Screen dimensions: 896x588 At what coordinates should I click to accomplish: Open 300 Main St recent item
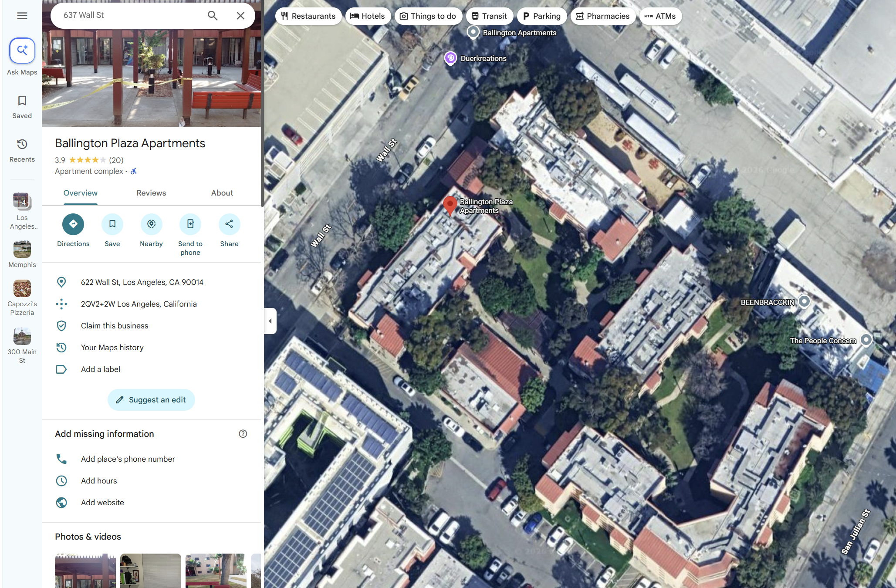coord(22,346)
